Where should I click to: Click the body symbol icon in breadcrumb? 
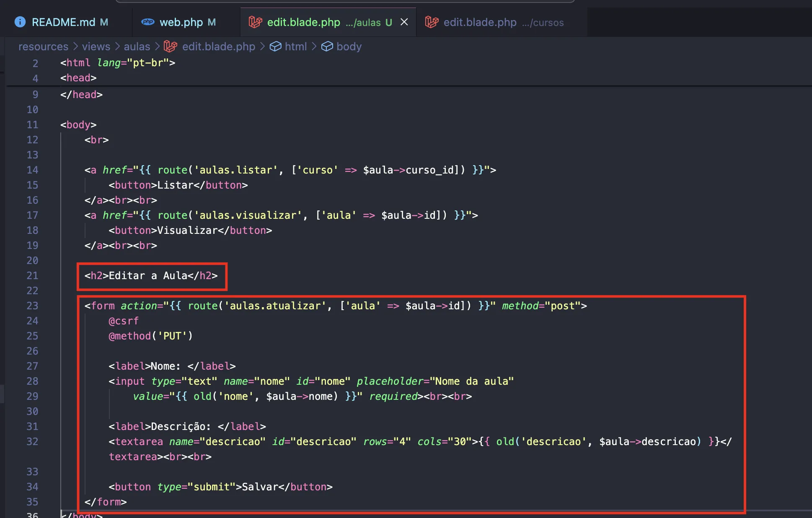(x=327, y=47)
